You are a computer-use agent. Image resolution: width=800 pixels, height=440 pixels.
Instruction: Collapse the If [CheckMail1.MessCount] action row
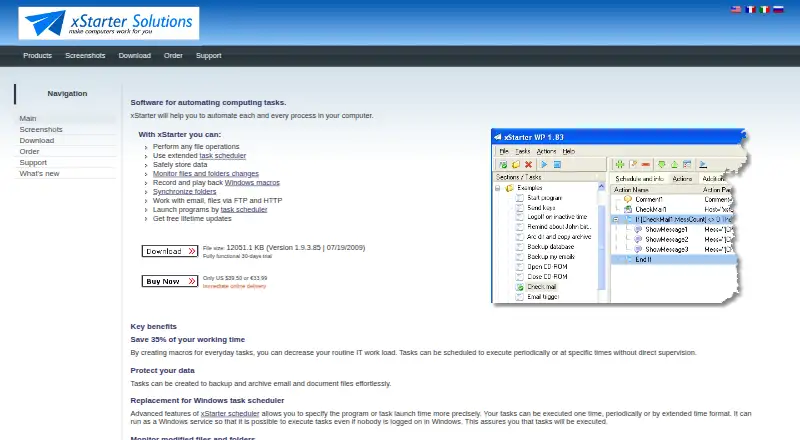click(616, 219)
